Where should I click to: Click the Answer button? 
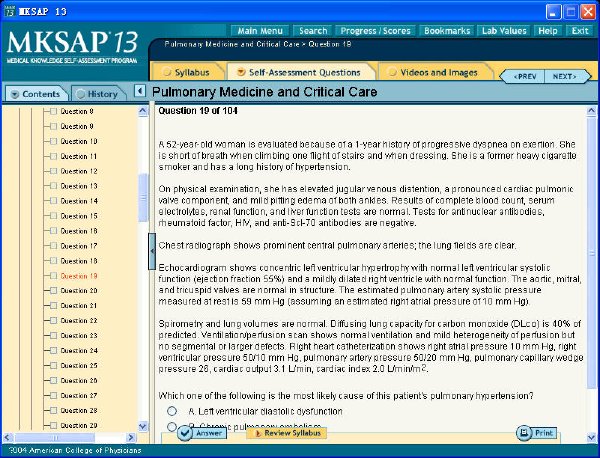(202, 433)
